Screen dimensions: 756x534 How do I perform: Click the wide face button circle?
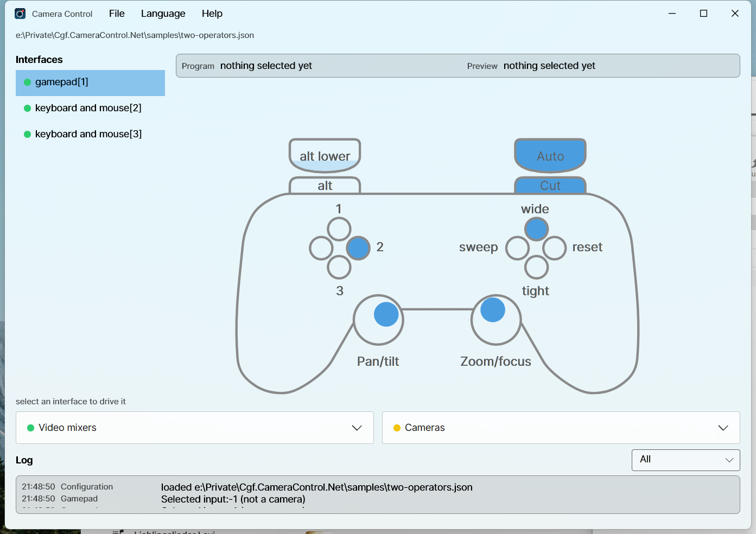click(536, 230)
